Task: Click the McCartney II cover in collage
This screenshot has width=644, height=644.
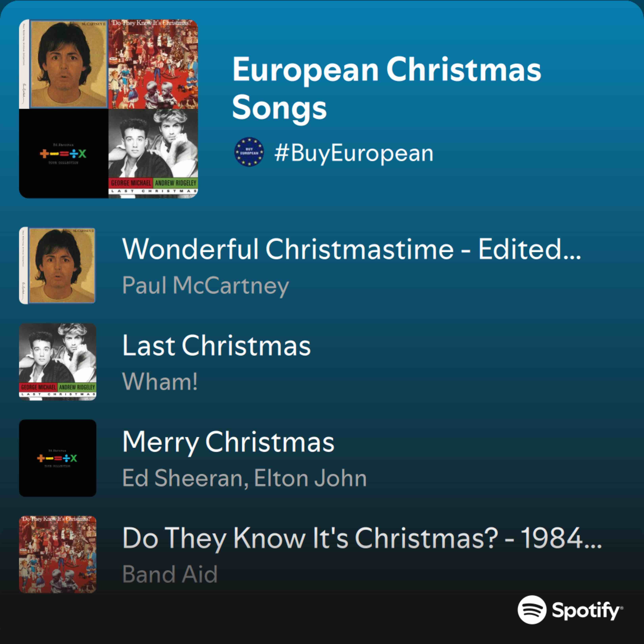Action: pyautogui.click(x=64, y=64)
